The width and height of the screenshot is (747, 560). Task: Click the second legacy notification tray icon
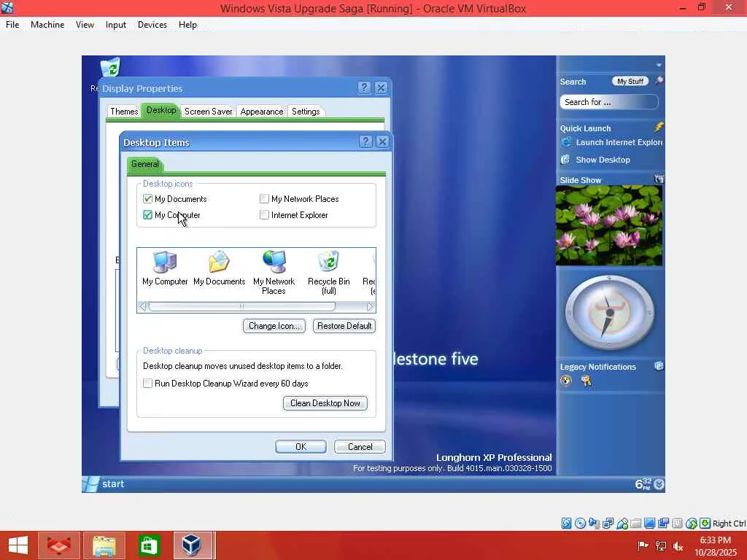tap(587, 381)
